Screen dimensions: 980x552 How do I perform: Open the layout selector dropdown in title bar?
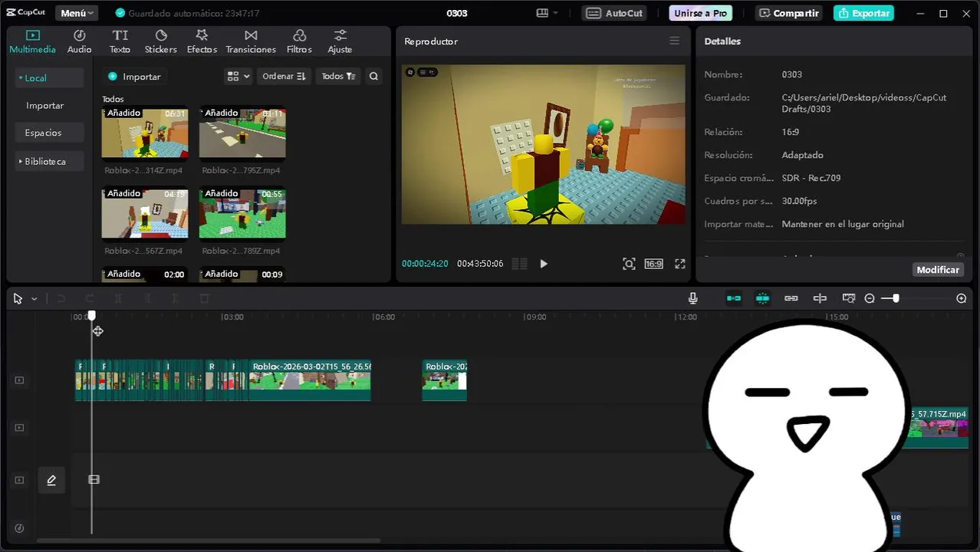pyautogui.click(x=547, y=13)
